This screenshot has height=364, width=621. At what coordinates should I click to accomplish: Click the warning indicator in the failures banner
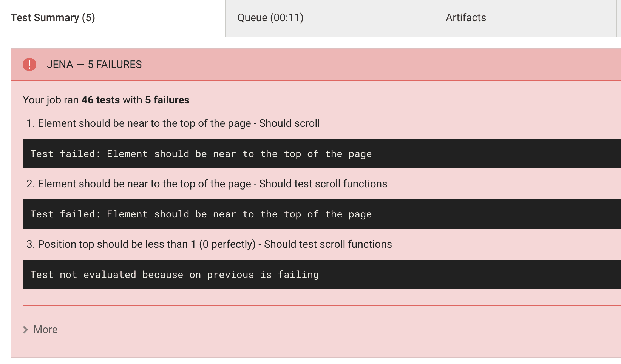pyautogui.click(x=29, y=64)
